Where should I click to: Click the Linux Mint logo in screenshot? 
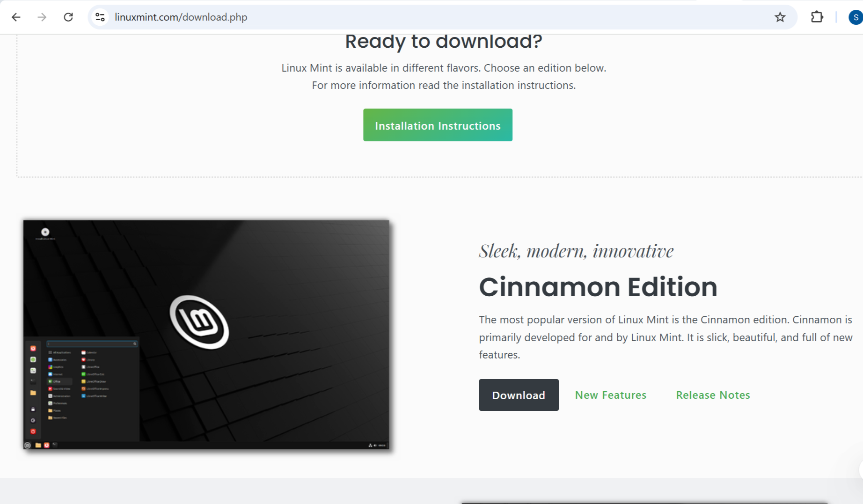(x=199, y=322)
